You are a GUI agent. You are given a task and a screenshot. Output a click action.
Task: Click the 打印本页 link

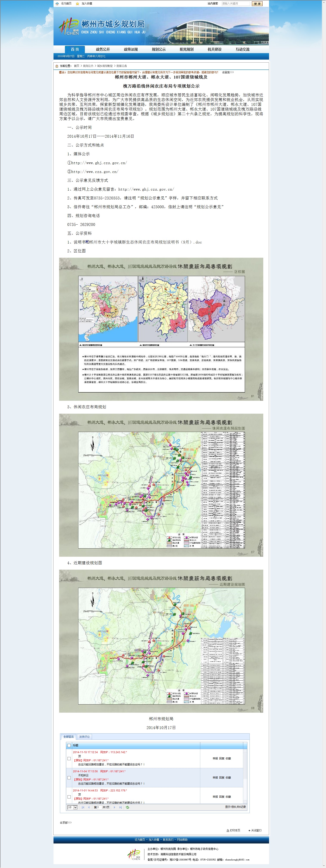[x=235, y=830]
